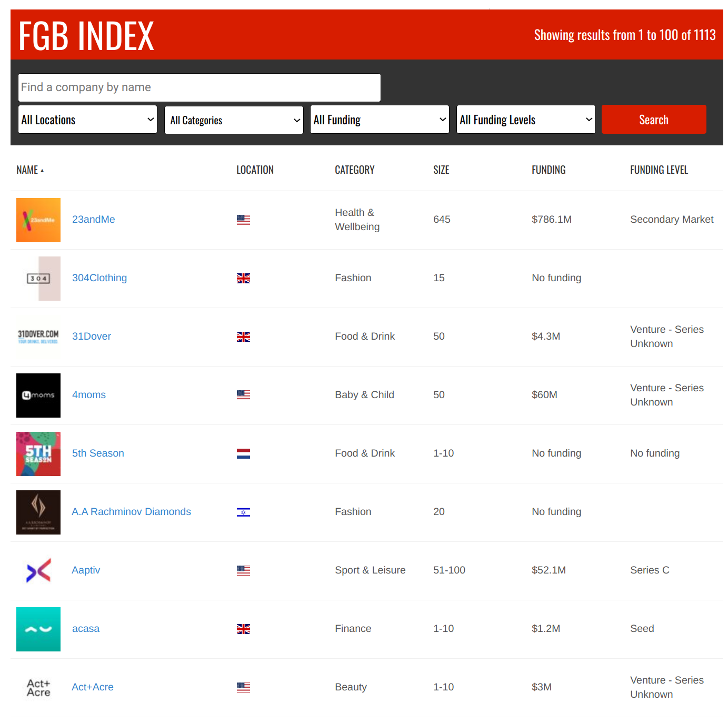The width and height of the screenshot is (728, 722).
Task: Click the 'Baby & Child' category cell
Action: tap(364, 395)
